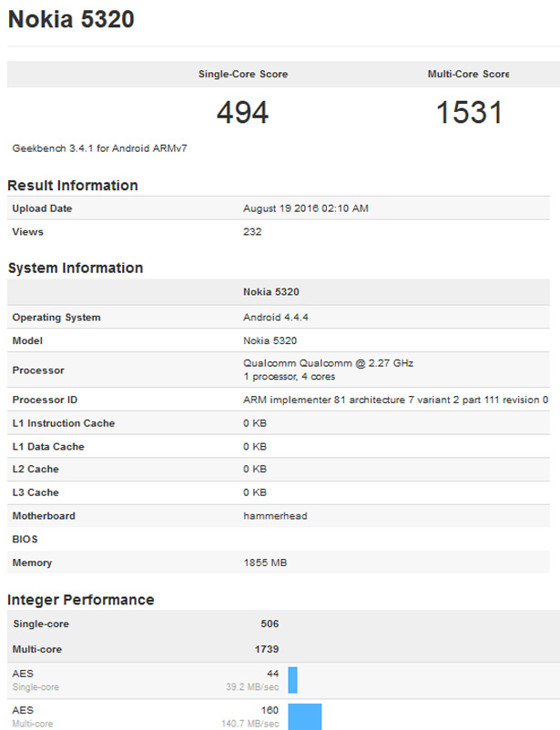Select the L1 Instruction Cache label
The image size is (560, 730).
(x=64, y=423)
